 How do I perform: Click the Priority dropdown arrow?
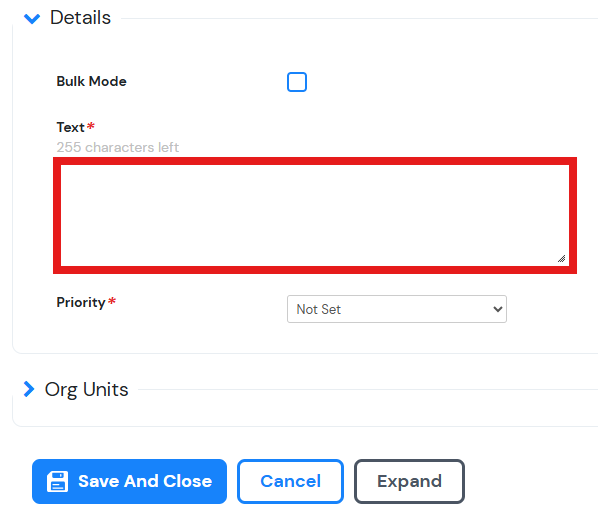click(x=497, y=309)
